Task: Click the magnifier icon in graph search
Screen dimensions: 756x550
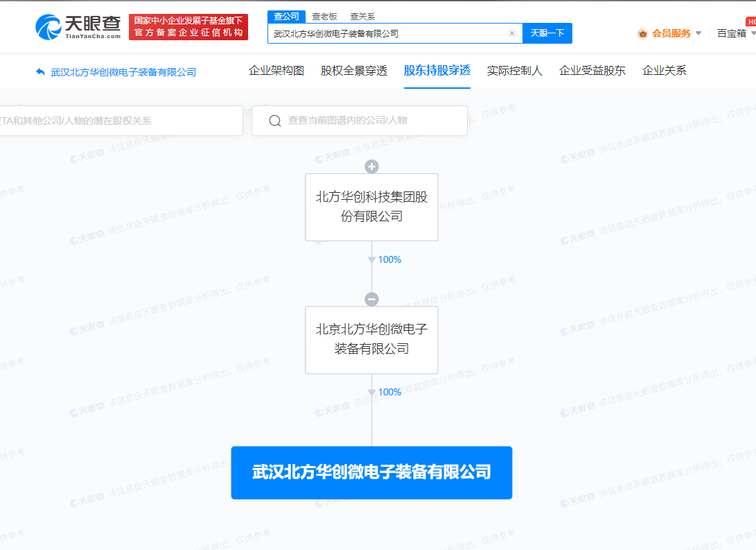Action: (x=274, y=121)
